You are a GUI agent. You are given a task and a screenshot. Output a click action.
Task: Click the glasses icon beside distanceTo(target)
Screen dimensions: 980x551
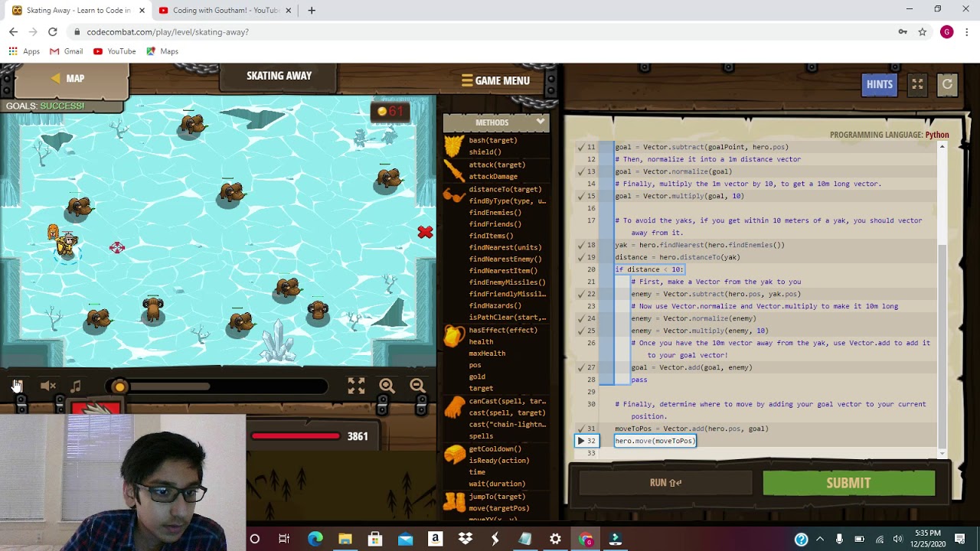click(x=454, y=196)
